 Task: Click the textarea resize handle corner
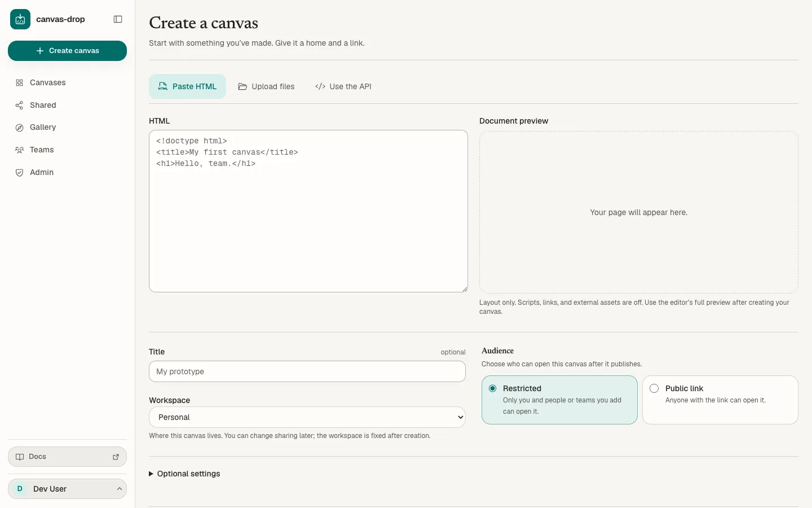(x=464, y=288)
